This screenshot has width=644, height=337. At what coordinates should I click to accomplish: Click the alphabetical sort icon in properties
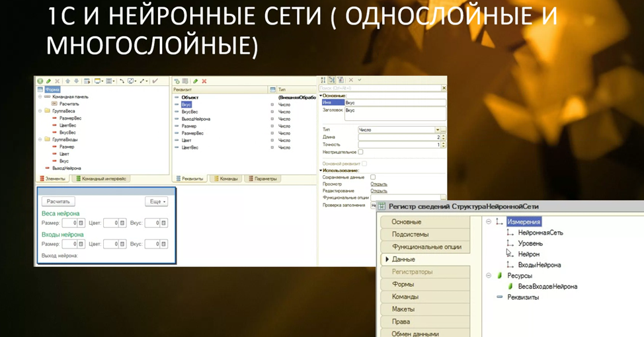click(323, 80)
